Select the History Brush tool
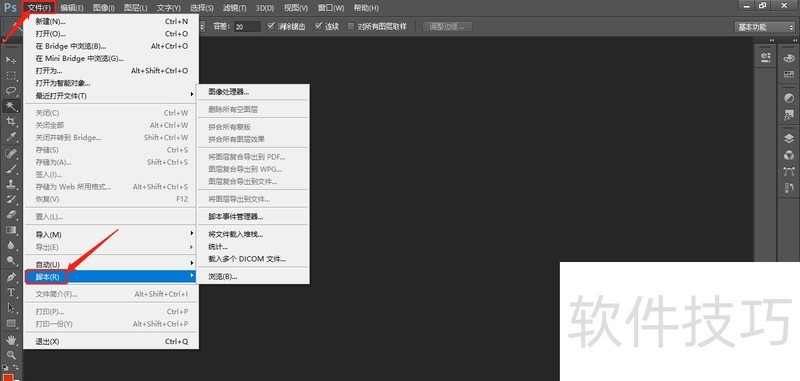Viewport: 800px width, 381px height. [x=11, y=199]
